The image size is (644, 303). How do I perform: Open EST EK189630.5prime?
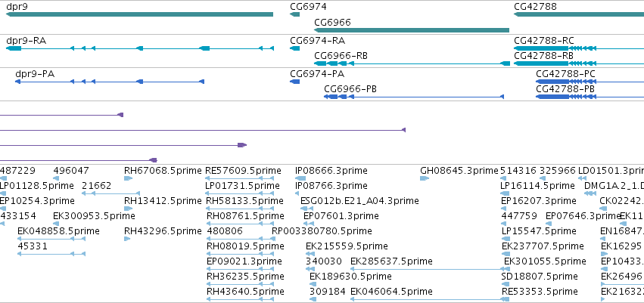350,277
